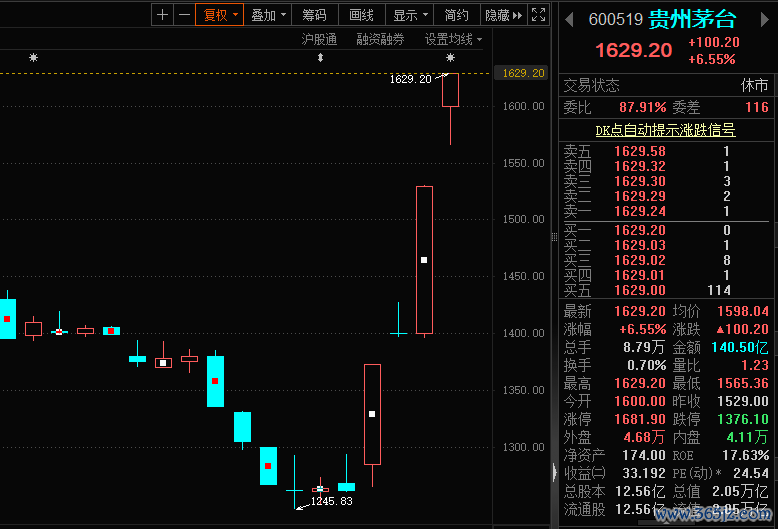Click the ROE value 17.63%

tap(745, 456)
